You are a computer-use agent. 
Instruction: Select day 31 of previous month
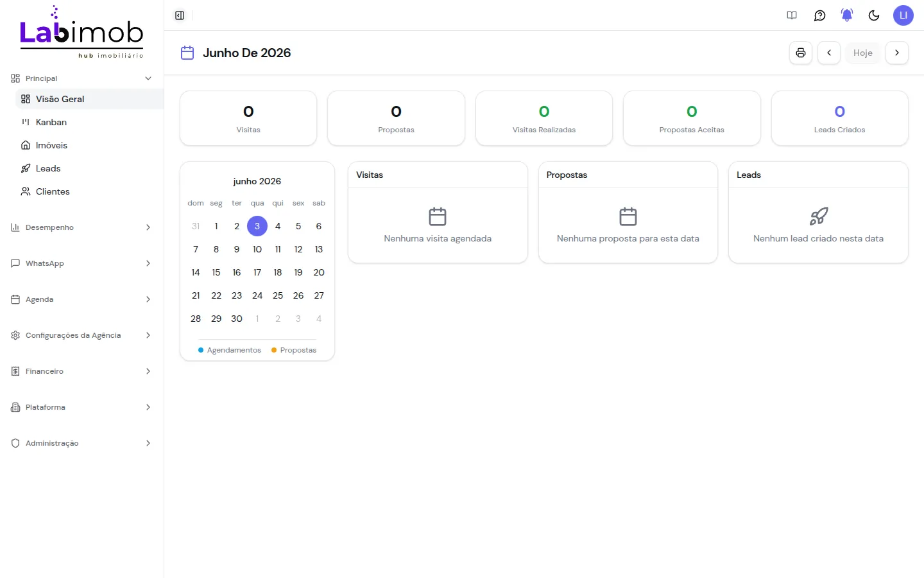point(196,226)
